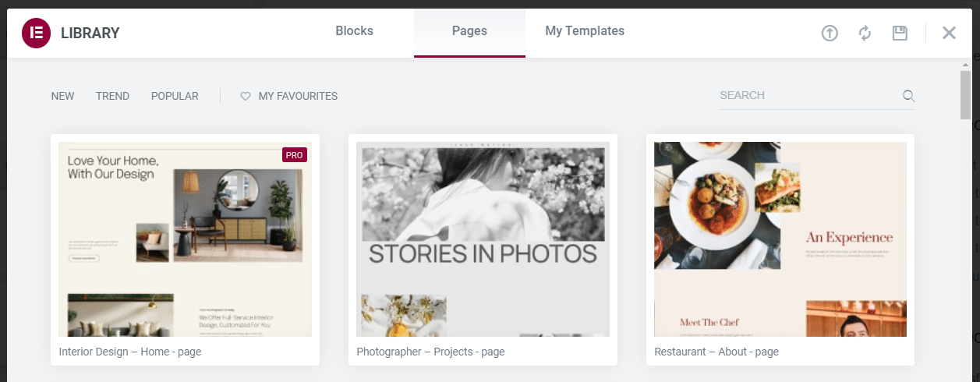Open Interior Design Home page thumbnail
Viewport: 980px width, 382px height.
tap(185, 239)
